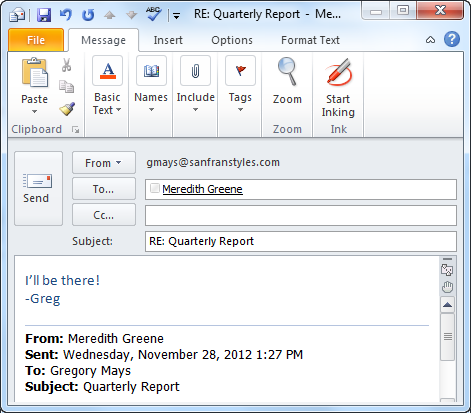Click the Cut scissors icon
Image resolution: width=471 pixels, height=413 pixels.
tap(66, 65)
